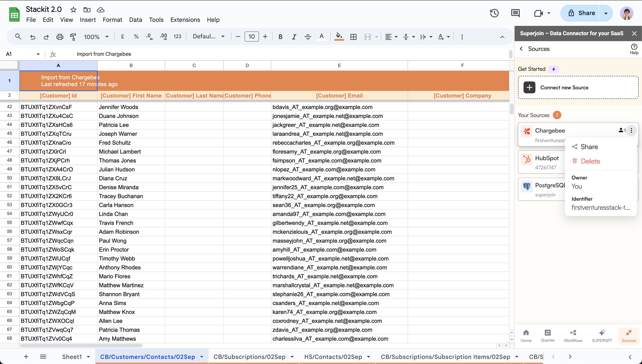Viewport: 642px width, 364px height.
Task: Click the Share button at top
Action: click(x=580, y=13)
